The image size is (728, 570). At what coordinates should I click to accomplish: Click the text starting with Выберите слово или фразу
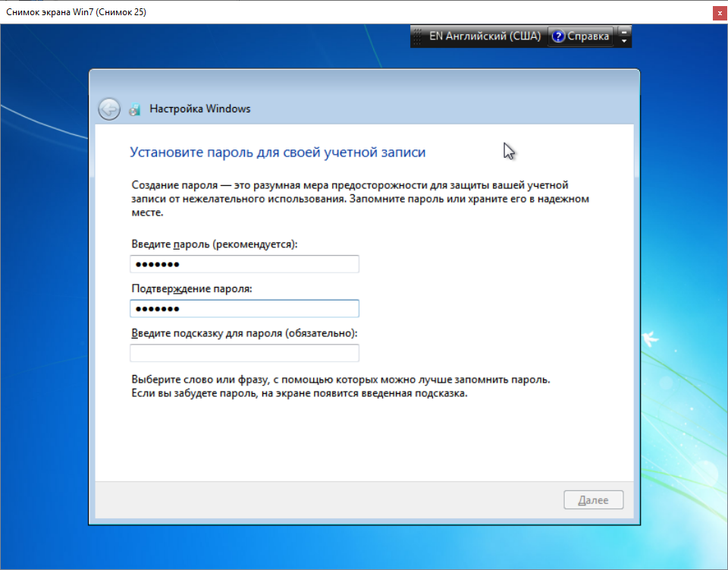click(x=340, y=386)
